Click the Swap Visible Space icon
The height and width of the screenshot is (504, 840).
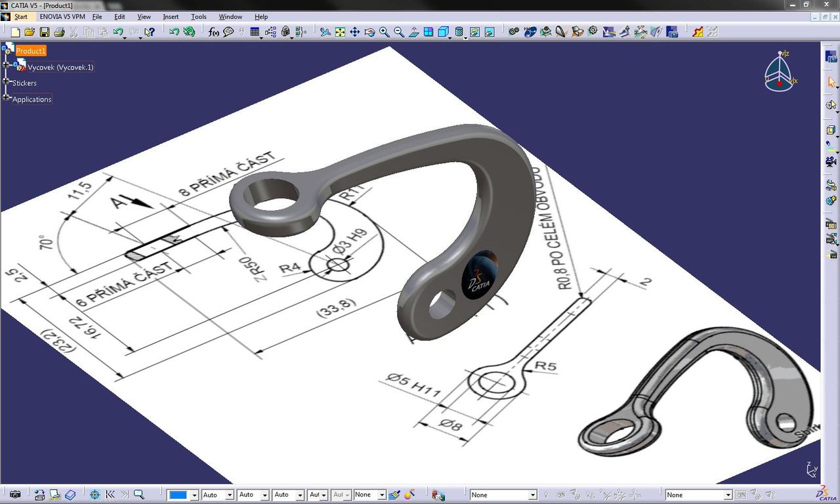pos(490,31)
